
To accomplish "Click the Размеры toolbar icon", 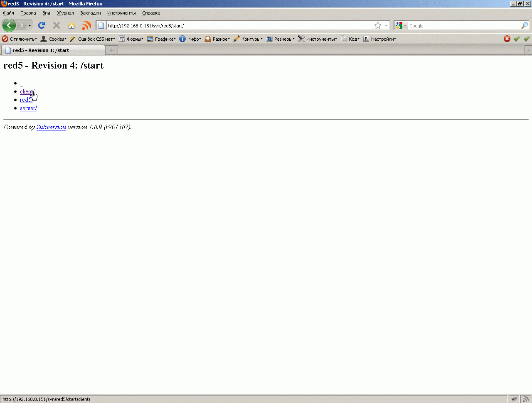I will coord(269,39).
